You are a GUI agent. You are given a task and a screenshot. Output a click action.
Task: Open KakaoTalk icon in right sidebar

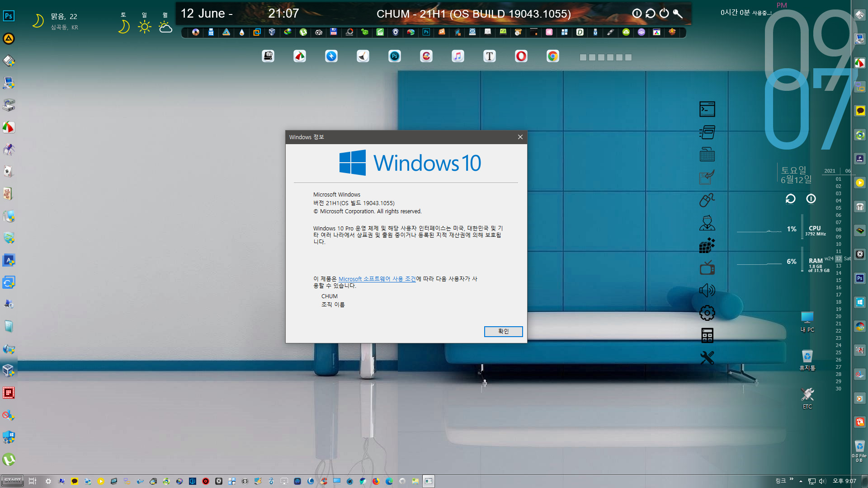860,111
